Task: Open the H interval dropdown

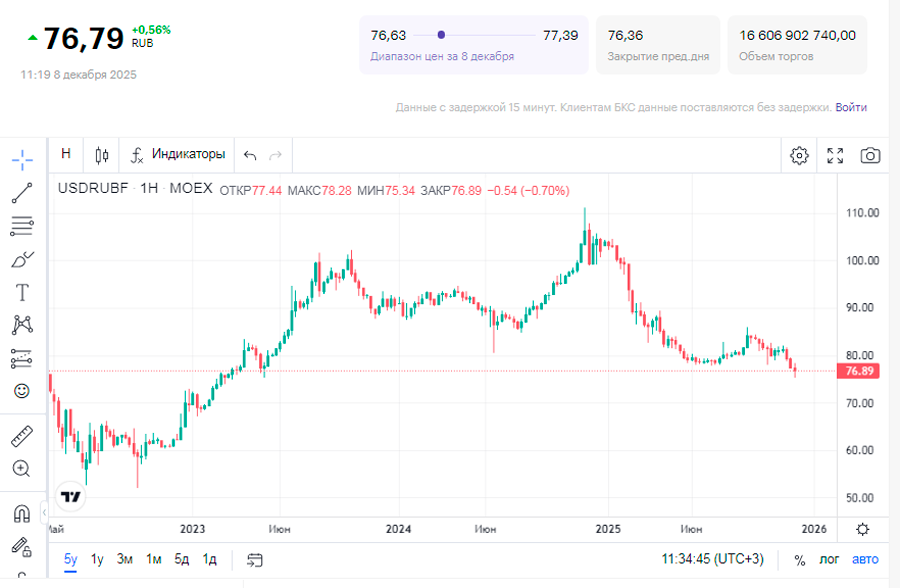Action: [66, 154]
